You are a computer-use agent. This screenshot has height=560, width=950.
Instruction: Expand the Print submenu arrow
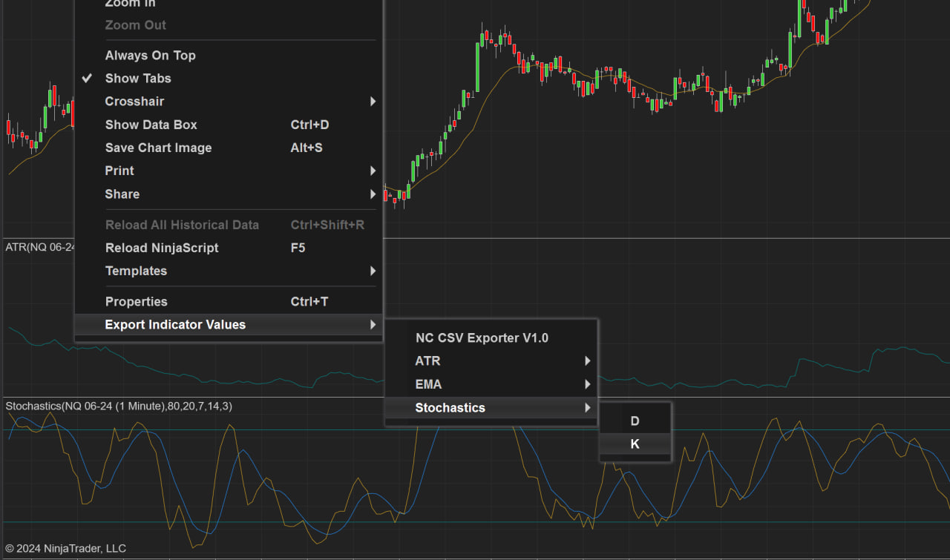(373, 171)
